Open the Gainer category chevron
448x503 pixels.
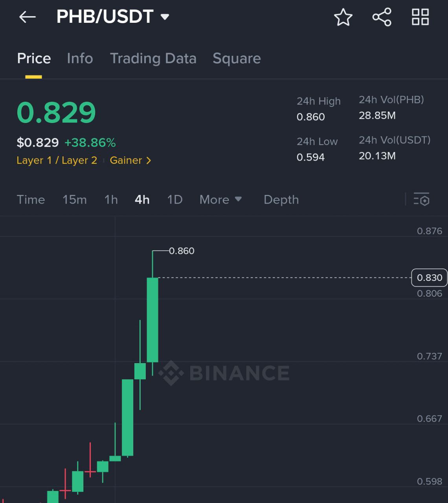(149, 160)
